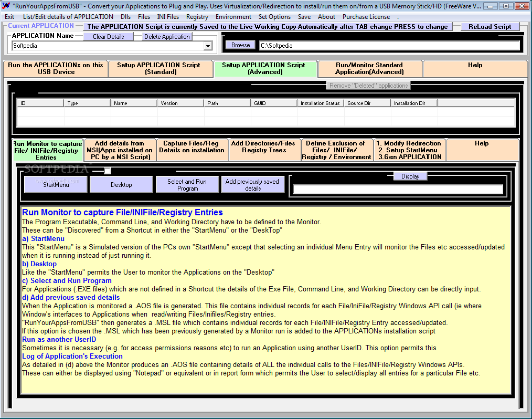
Task: Click 'Log of Application's Execution' heading
Action: [x=72, y=356]
